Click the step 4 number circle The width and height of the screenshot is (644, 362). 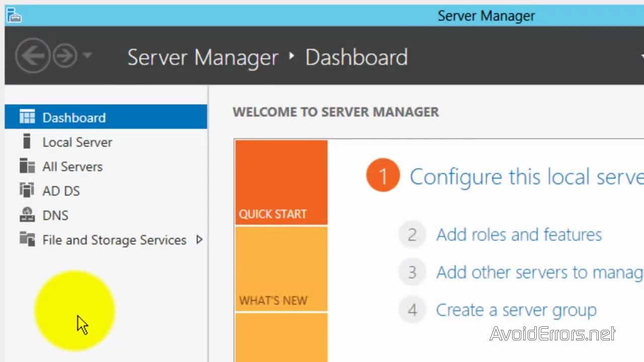coord(412,310)
